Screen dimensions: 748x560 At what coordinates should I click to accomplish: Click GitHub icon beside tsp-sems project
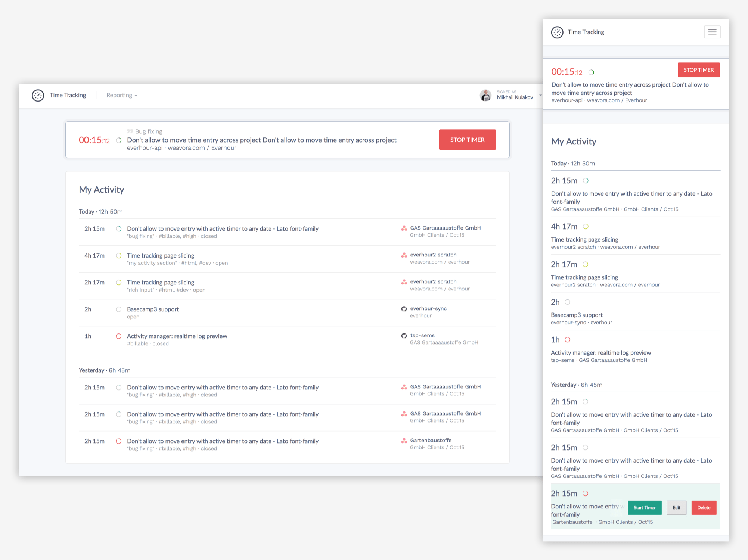(x=404, y=336)
